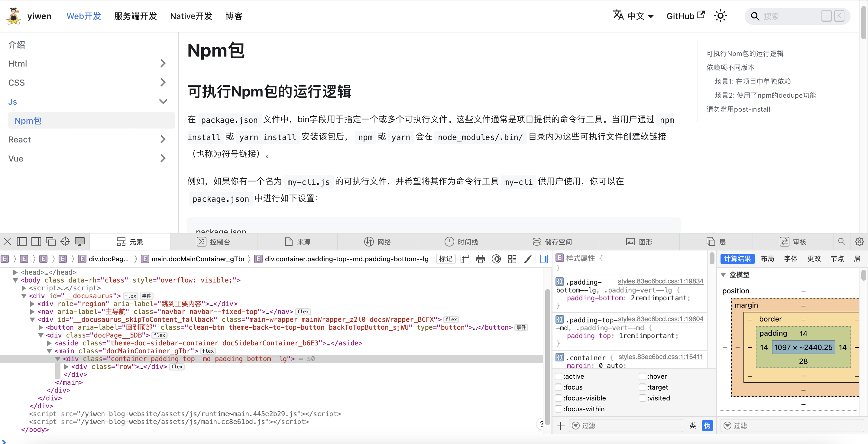Detach the inspector into a separate window
Viewport: 868px width, 444px height.
pos(51,241)
